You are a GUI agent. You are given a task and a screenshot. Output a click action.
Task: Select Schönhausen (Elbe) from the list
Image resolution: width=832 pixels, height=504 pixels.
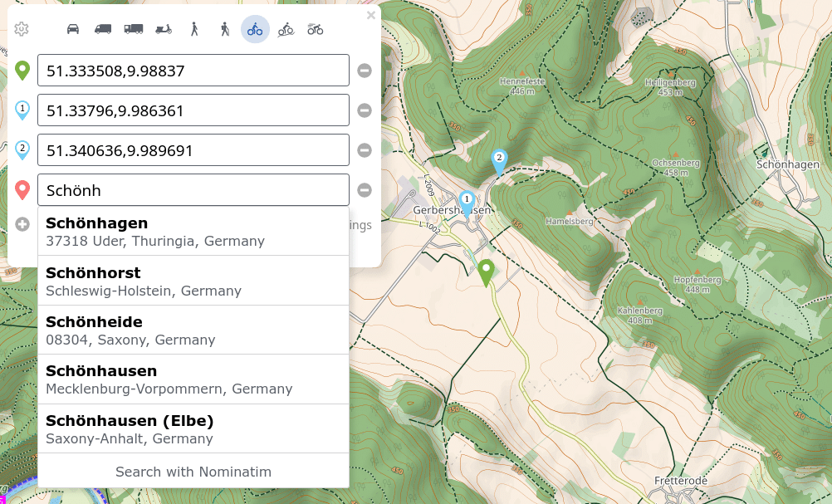tap(193, 429)
